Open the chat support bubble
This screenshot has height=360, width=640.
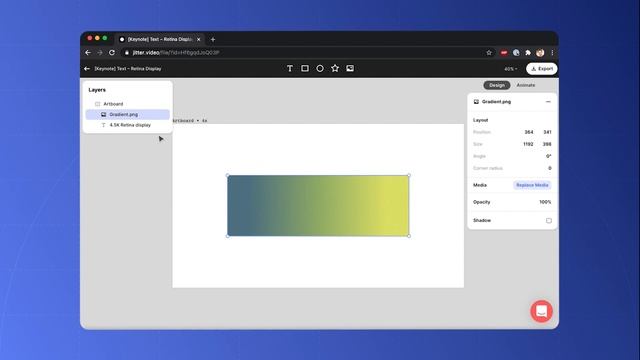pos(542,311)
